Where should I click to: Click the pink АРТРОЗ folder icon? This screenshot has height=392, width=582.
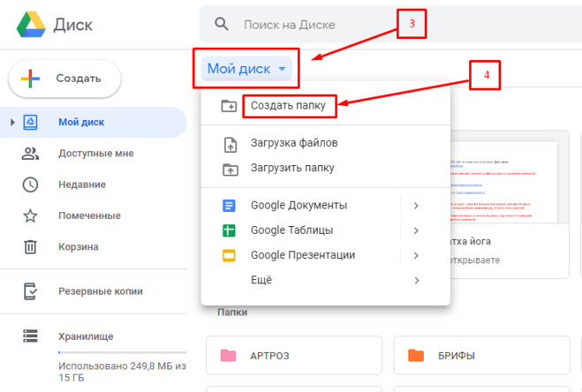230,357
